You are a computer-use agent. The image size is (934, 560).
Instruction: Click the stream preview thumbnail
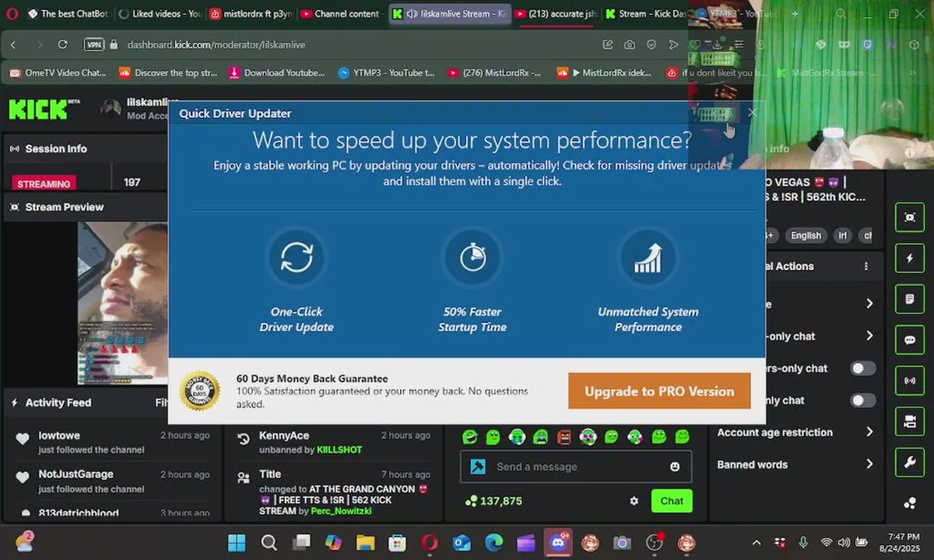[123, 303]
